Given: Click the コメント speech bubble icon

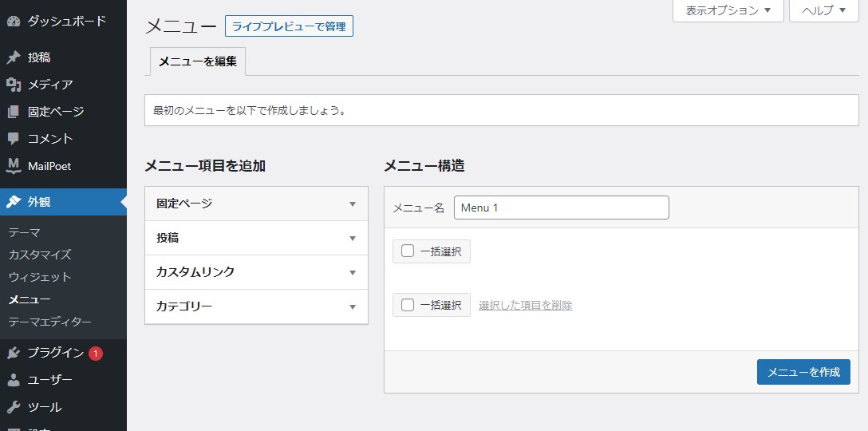Looking at the screenshot, I should pos(14,139).
